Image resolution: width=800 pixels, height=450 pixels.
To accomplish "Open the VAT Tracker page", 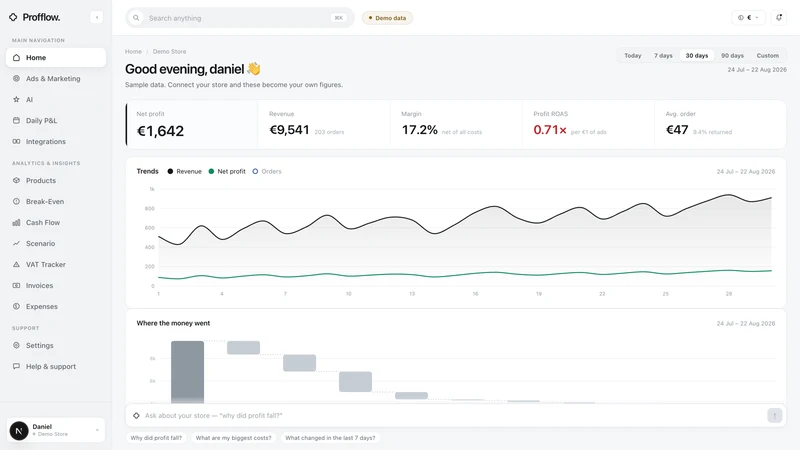I will point(56,264).
